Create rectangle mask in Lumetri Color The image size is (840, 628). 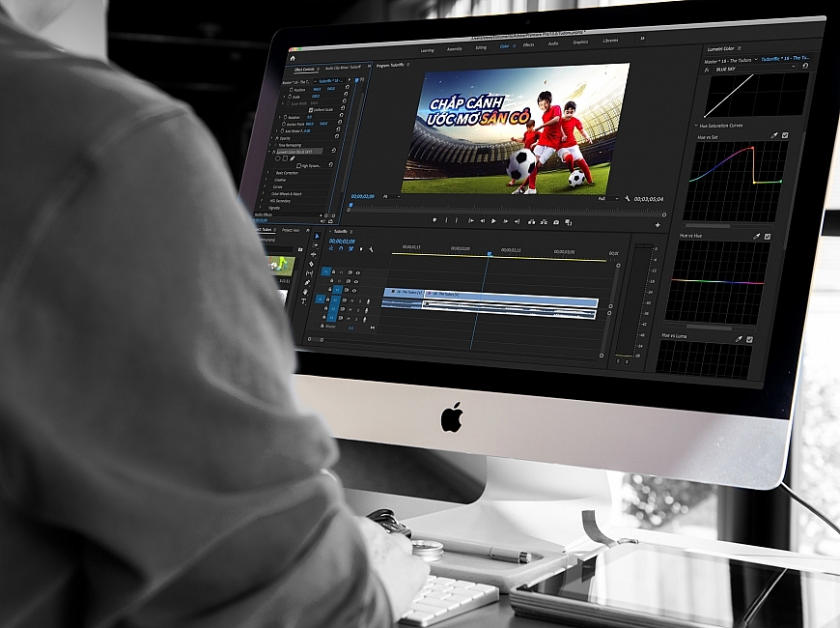pos(286,158)
